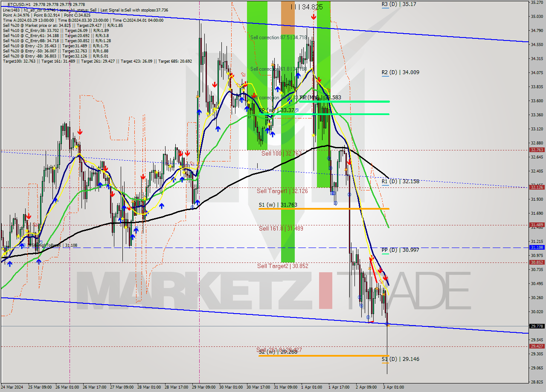Select the Sell 161.8 | 31.489 label

click(x=281, y=228)
